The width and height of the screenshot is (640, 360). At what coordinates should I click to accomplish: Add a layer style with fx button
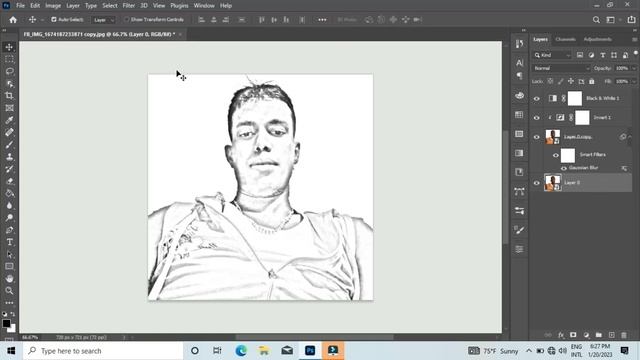[x=561, y=335]
